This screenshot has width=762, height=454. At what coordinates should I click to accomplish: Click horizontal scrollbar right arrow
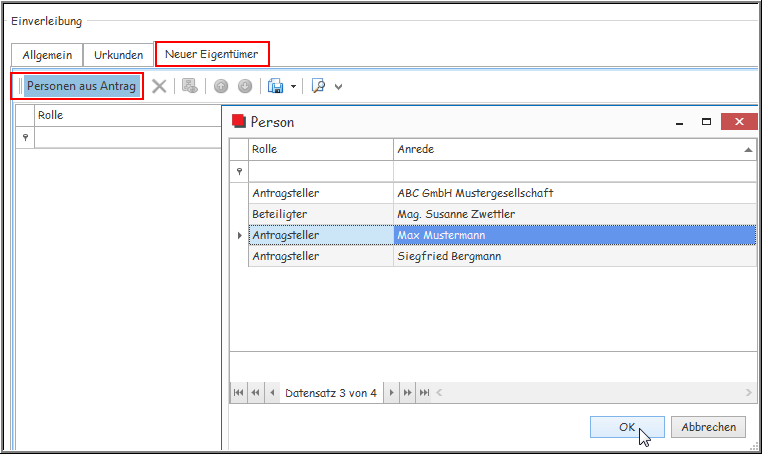tap(748, 392)
